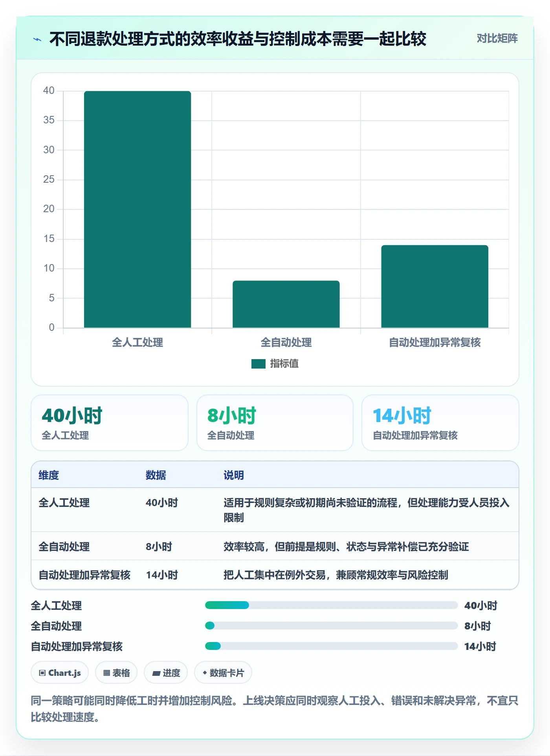Click the 全人工处理 progress bar
550x756 pixels.
pos(332,605)
